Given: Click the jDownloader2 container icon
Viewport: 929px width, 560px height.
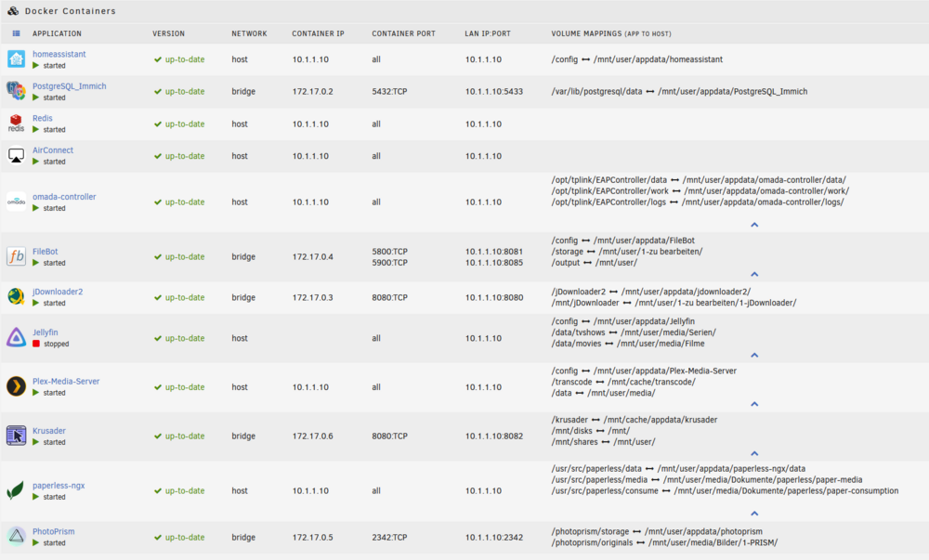Looking at the screenshot, I should (x=16, y=296).
